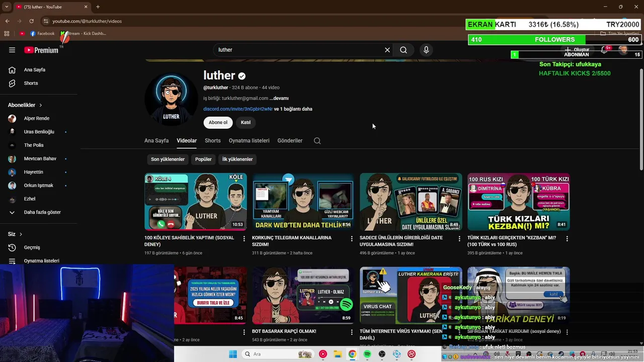Open the YouTube hamburger guide menu

coord(12,50)
